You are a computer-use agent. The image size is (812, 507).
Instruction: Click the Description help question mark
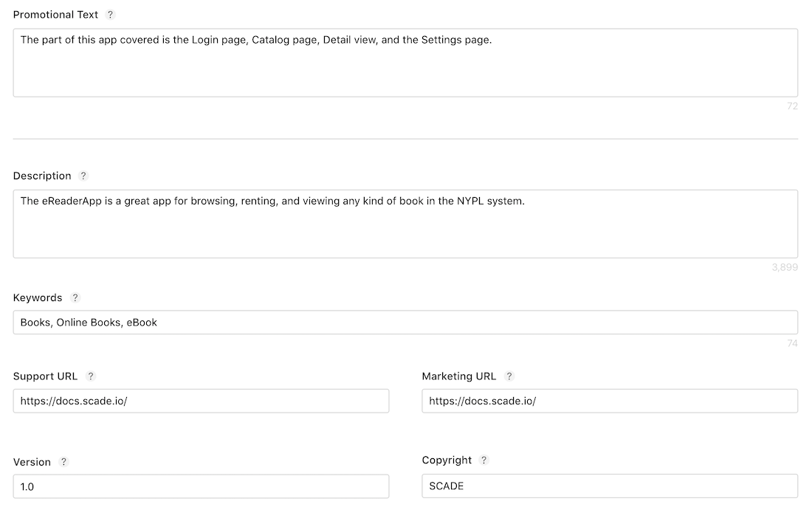[x=83, y=176]
